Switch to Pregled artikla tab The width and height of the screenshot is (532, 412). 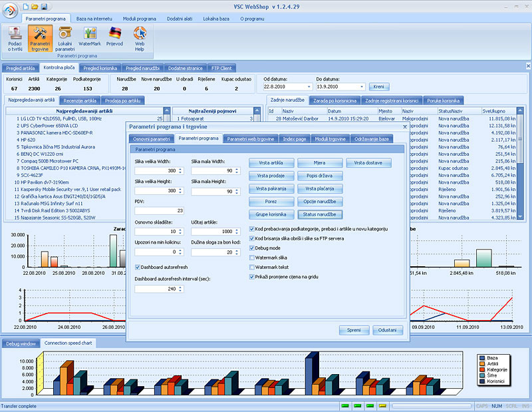click(x=21, y=68)
